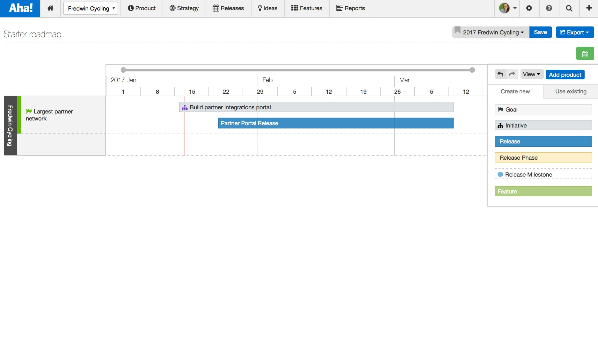Screen dimensions: 598x364
Task: Click the Starter roadmap title
Action: pyautogui.click(x=33, y=34)
